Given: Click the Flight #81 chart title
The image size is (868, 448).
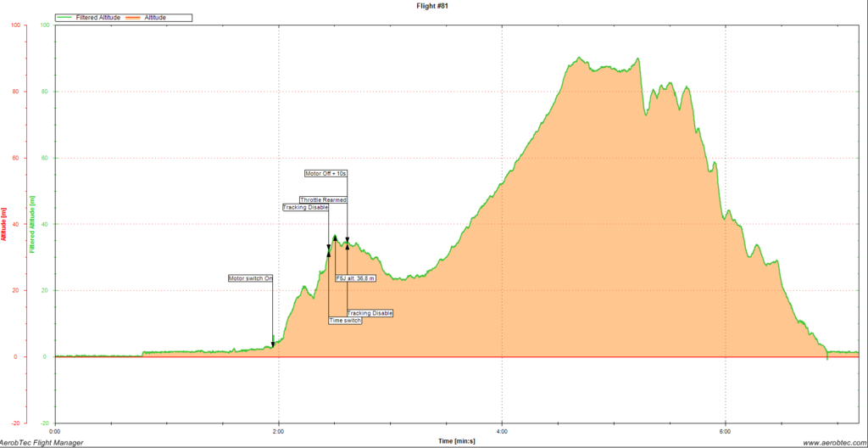Looking at the screenshot, I should [433, 6].
